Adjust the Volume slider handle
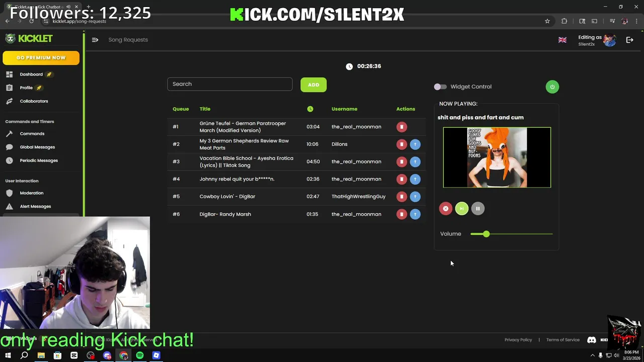 tap(486, 234)
